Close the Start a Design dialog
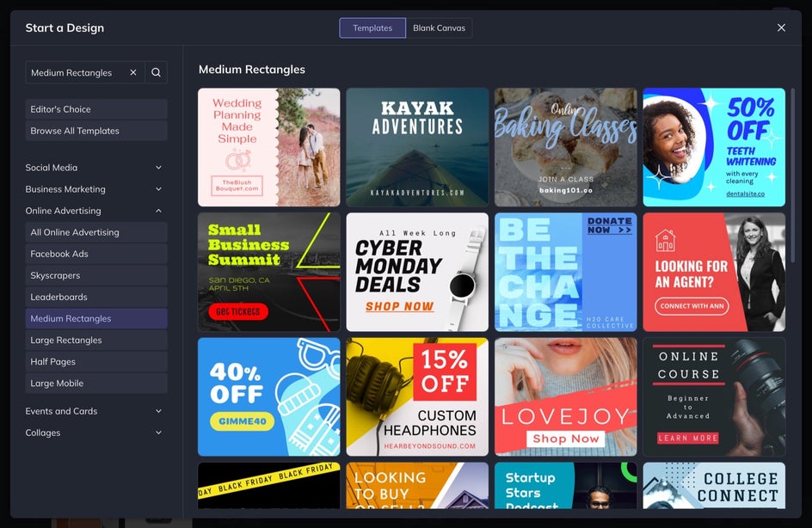Screen dimensions: 812x528 coord(781,28)
